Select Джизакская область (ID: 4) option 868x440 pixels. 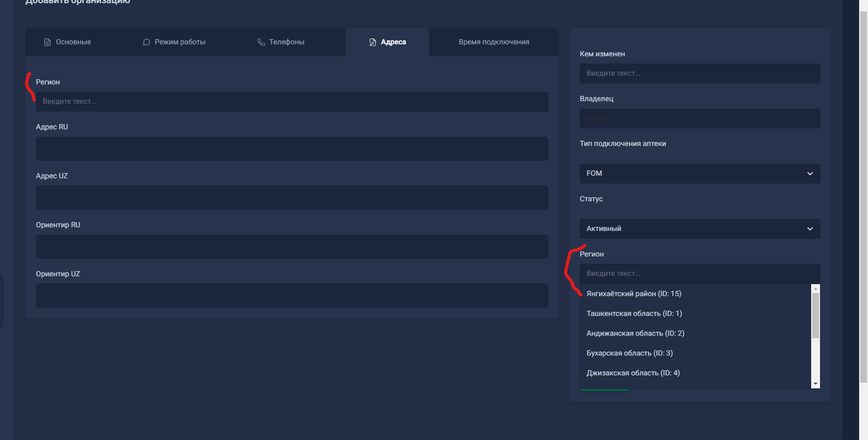(x=696, y=373)
